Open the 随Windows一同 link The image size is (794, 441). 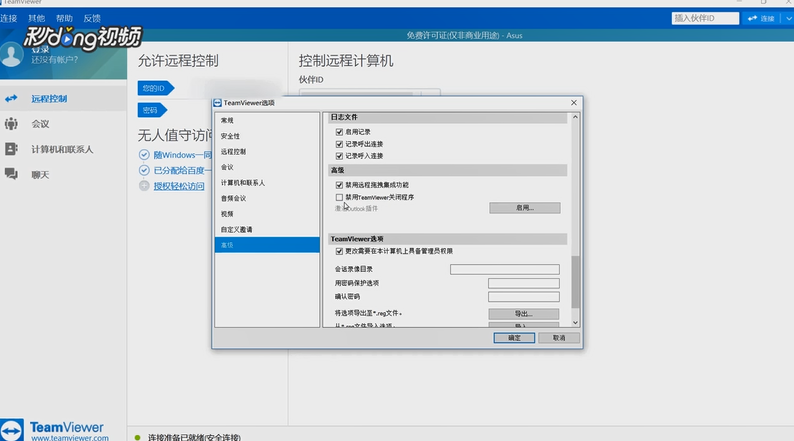[x=182, y=154]
